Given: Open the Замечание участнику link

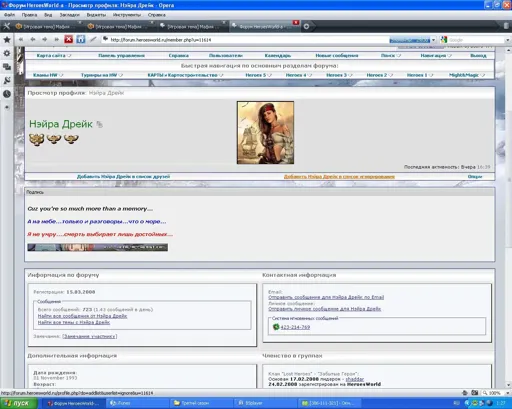Looking at the screenshot, I should 90,336.
